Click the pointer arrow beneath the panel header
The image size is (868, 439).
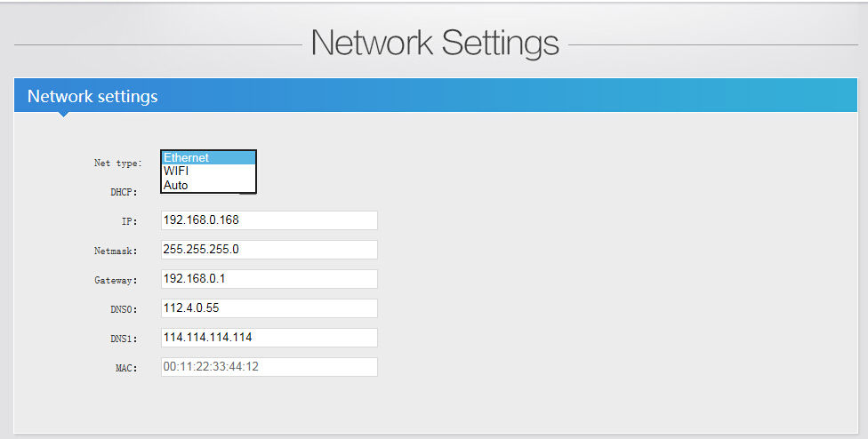[x=62, y=115]
